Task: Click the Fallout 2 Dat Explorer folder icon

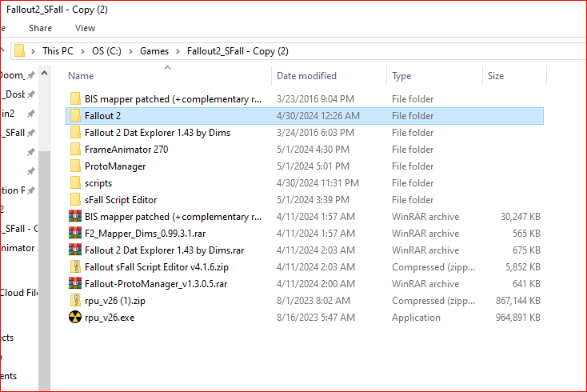Action: click(x=75, y=133)
